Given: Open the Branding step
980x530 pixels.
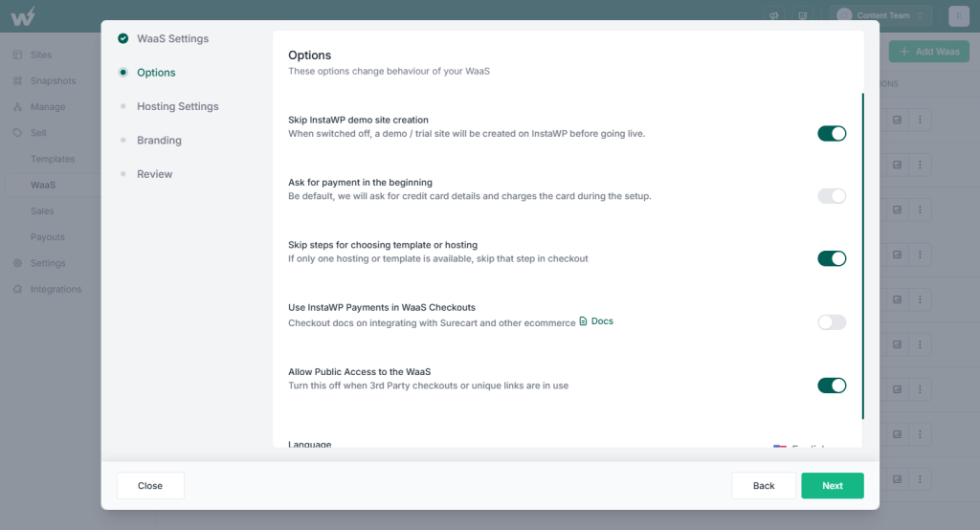Looking at the screenshot, I should (x=150, y=140).
